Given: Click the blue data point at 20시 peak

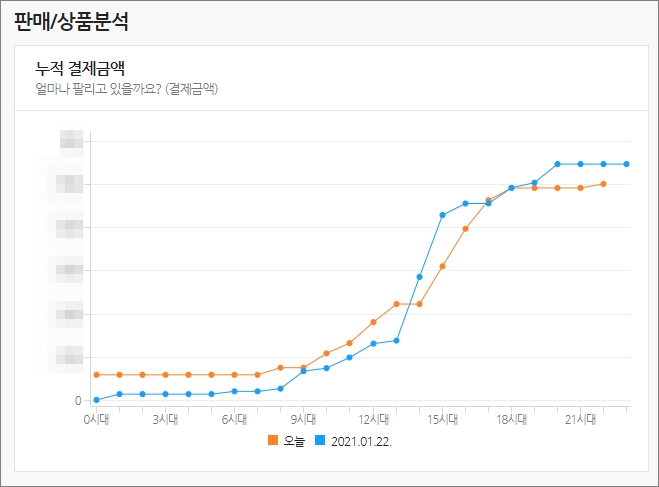Looking at the screenshot, I should pos(557,164).
